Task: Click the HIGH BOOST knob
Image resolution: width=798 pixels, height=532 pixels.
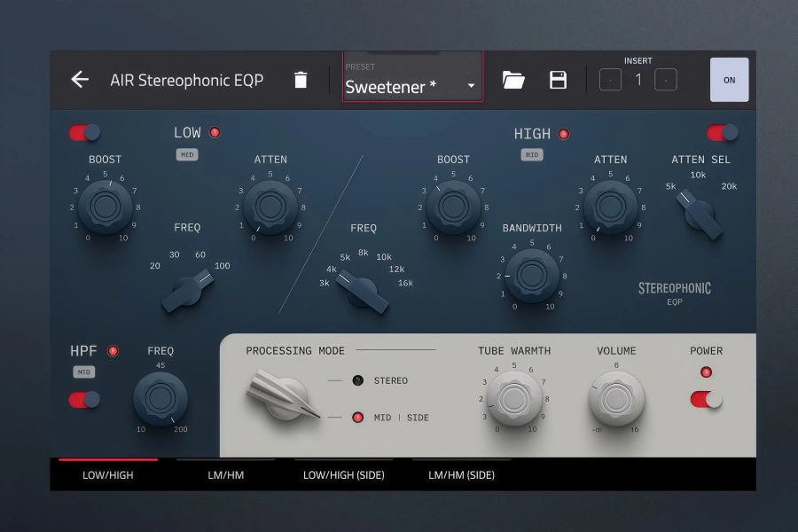Action: click(x=453, y=207)
